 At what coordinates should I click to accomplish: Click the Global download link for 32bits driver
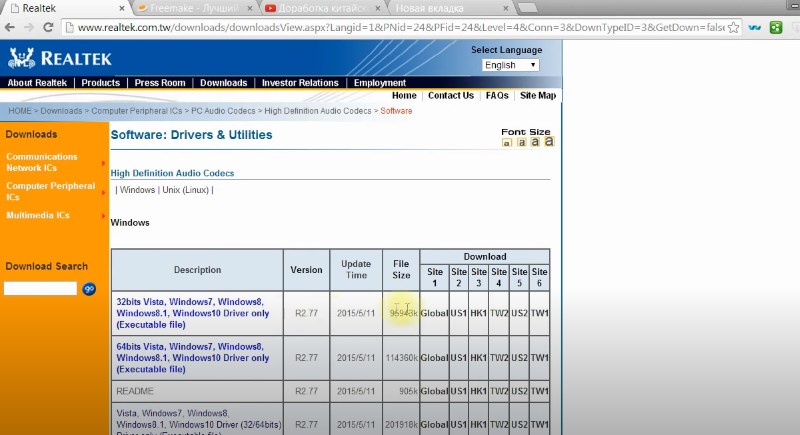pos(434,313)
